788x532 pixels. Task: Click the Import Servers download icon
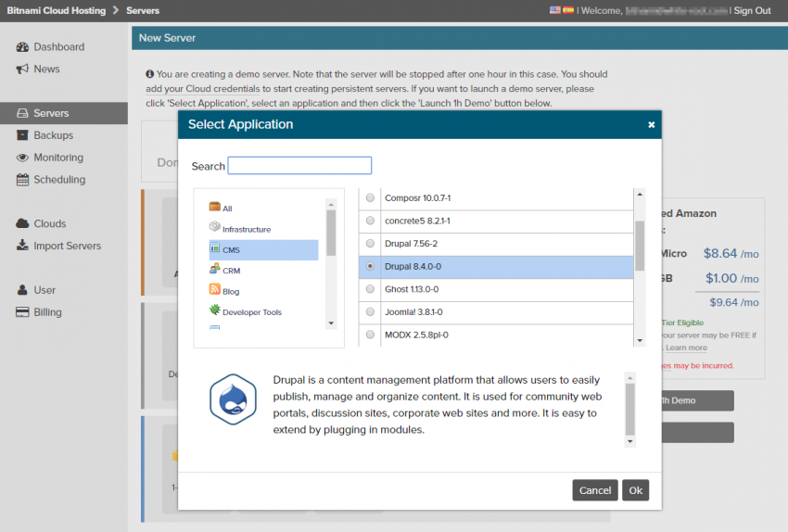pyautogui.click(x=23, y=247)
